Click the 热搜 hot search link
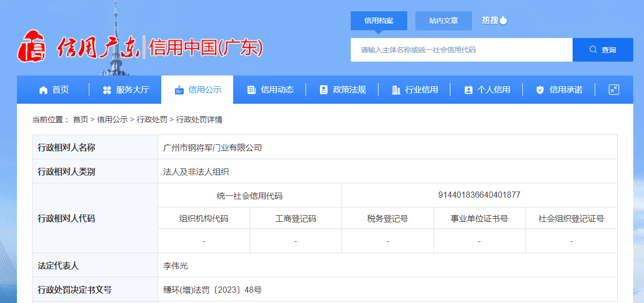Viewport: 644px width, 303px height. pyautogui.click(x=490, y=20)
